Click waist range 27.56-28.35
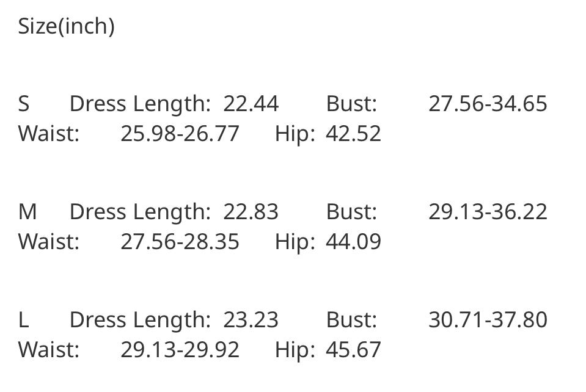586x392 pixels. 180,242
